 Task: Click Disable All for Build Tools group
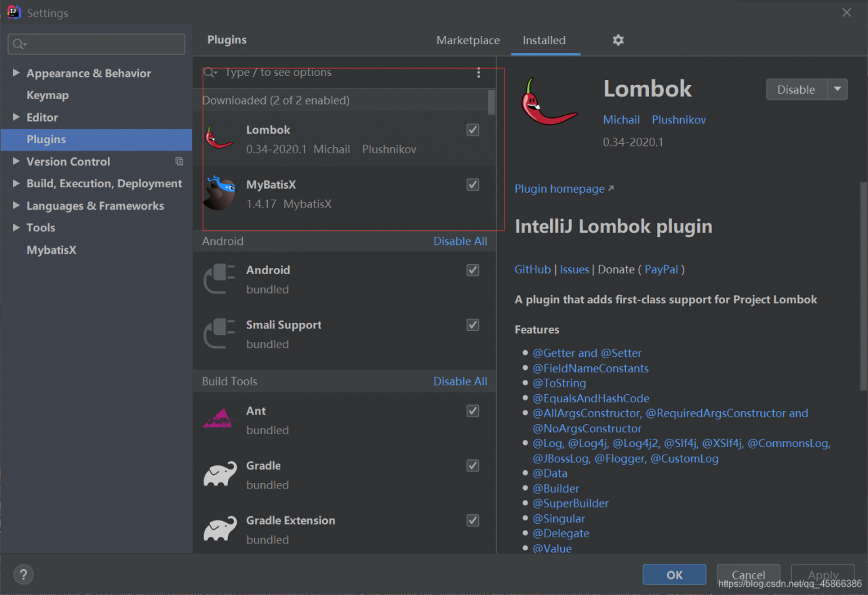click(x=460, y=381)
